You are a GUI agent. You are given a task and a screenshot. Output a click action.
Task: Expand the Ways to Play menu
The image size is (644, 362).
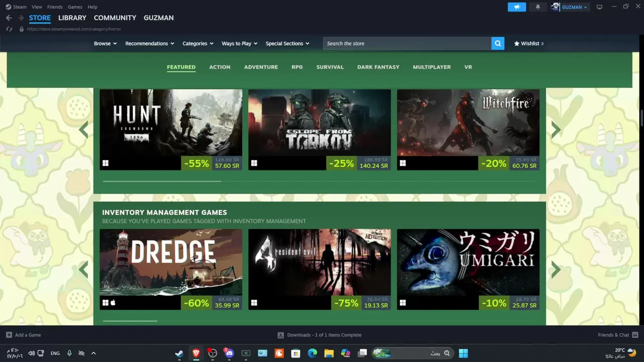(x=239, y=43)
